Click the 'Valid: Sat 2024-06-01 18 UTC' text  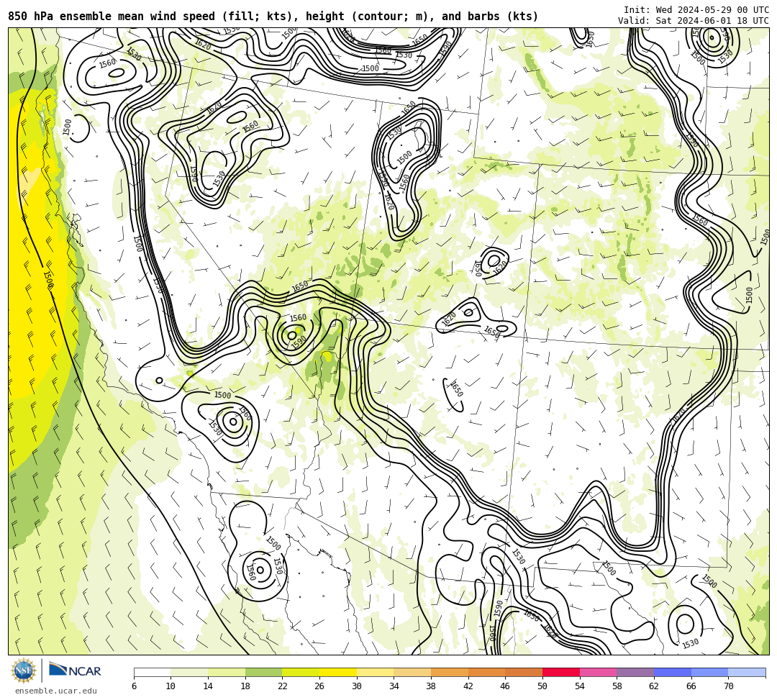tap(693, 20)
